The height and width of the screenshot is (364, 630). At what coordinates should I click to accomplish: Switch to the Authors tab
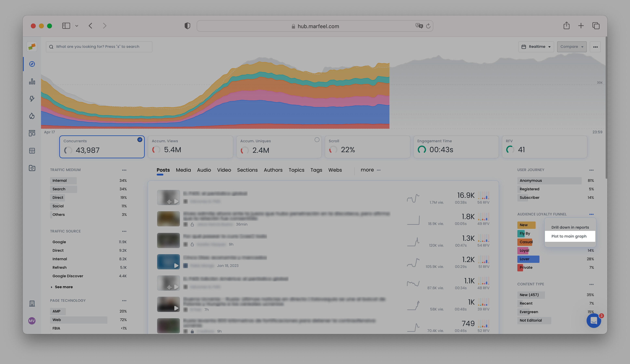click(273, 170)
